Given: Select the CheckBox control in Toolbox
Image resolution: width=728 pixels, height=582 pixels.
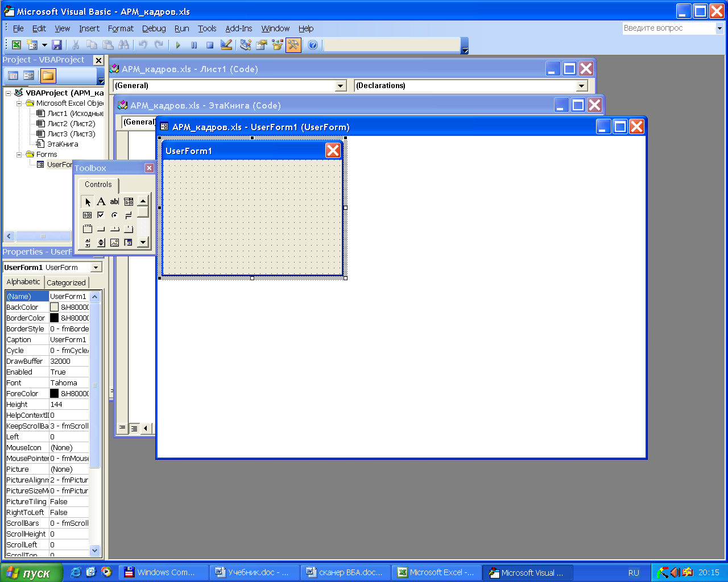Looking at the screenshot, I should tap(101, 215).
